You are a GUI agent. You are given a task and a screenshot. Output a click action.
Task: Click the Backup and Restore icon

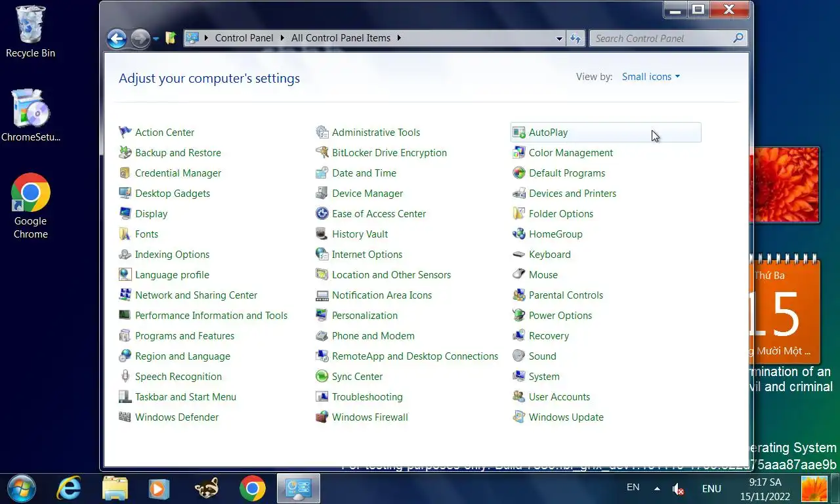click(125, 153)
